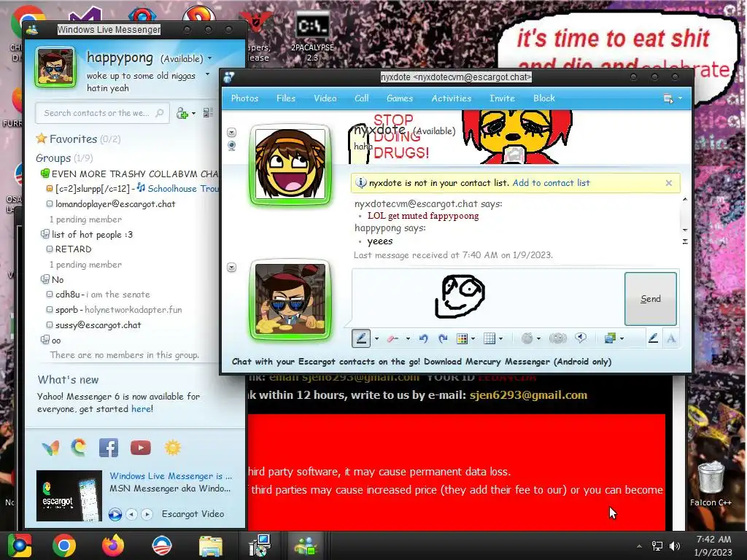Screen dimensions: 747x560
Task: Switch to text typing mode
Action: 671,338
